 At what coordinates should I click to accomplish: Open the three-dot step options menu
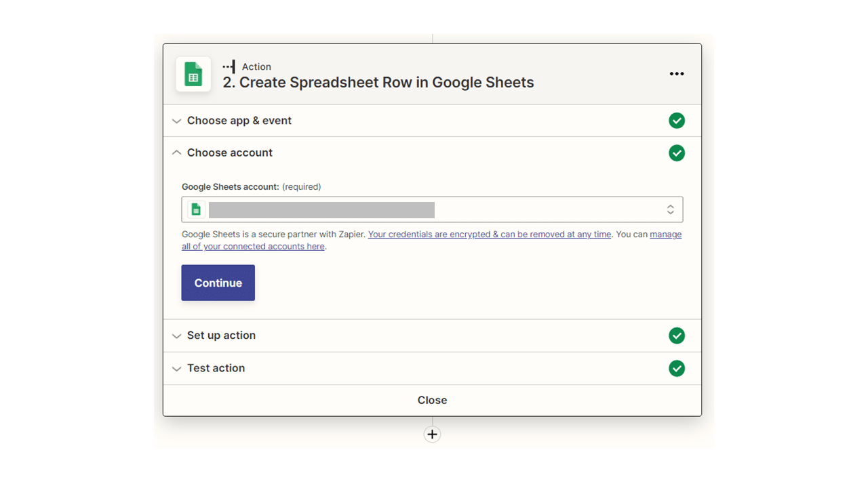tap(677, 74)
